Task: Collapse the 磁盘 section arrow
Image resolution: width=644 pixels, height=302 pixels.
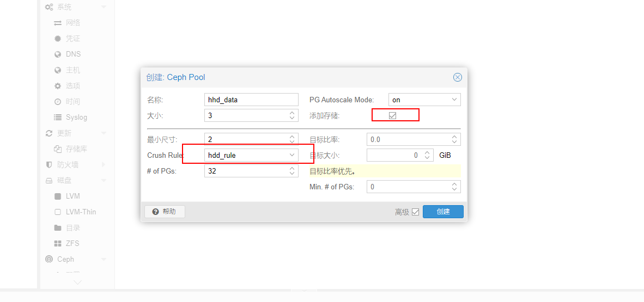Action: tap(104, 180)
